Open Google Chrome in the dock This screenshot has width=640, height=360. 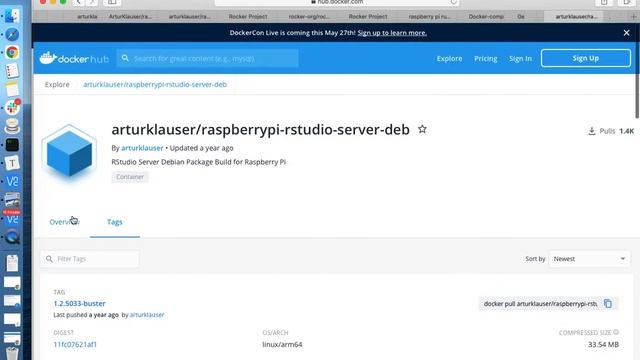click(x=12, y=52)
